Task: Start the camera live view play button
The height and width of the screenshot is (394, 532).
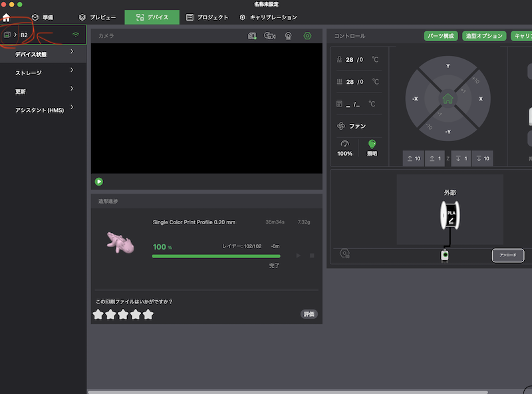Action: click(x=99, y=181)
